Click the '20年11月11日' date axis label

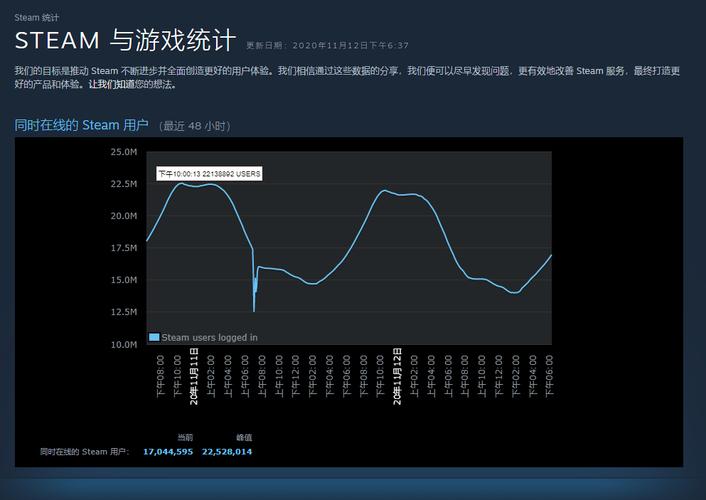point(194,377)
